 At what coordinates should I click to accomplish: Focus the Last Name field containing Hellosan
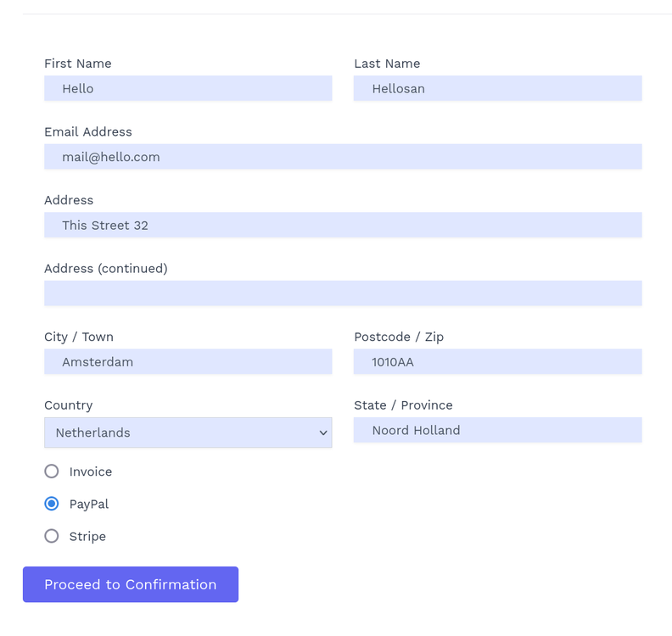click(x=497, y=88)
